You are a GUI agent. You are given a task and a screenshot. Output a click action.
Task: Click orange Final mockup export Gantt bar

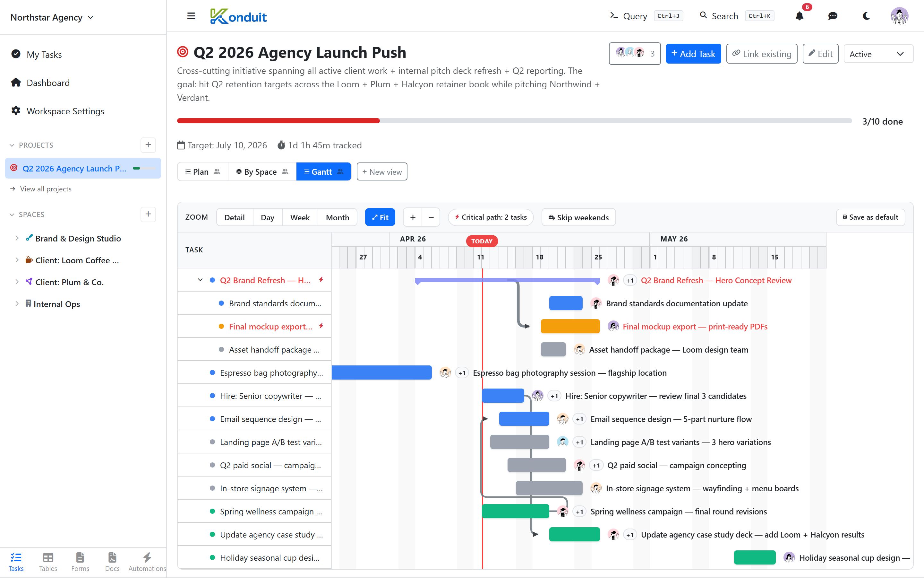pyautogui.click(x=570, y=326)
